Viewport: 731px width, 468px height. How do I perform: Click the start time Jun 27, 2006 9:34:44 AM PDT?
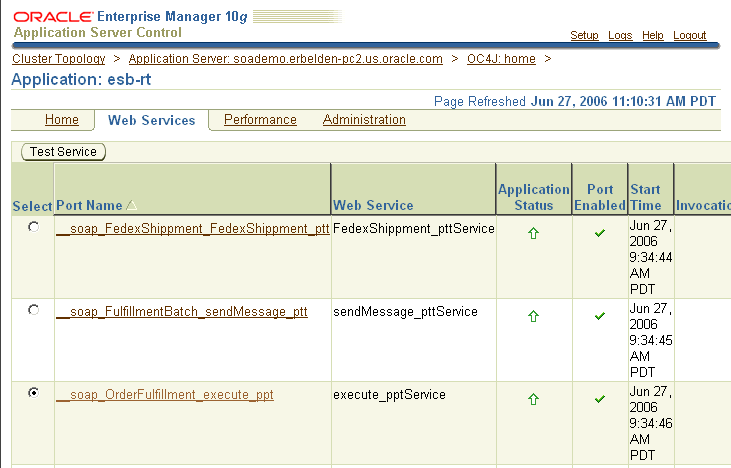click(651, 257)
